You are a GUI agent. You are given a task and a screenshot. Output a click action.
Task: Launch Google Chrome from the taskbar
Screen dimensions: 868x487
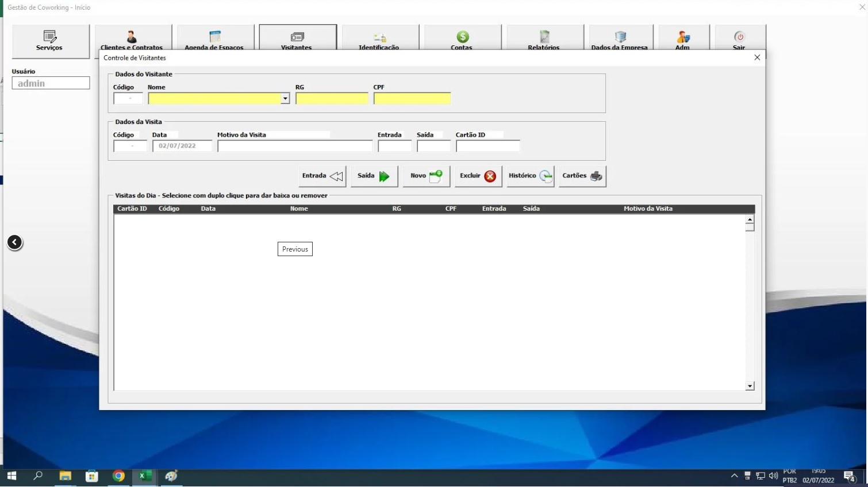click(x=118, y=476)
